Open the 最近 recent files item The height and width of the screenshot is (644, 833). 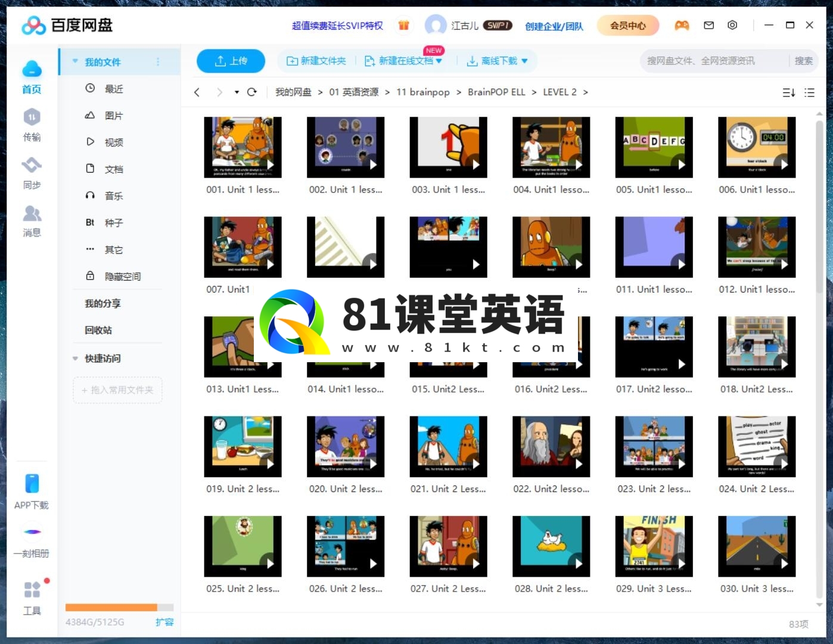point(113,89)
